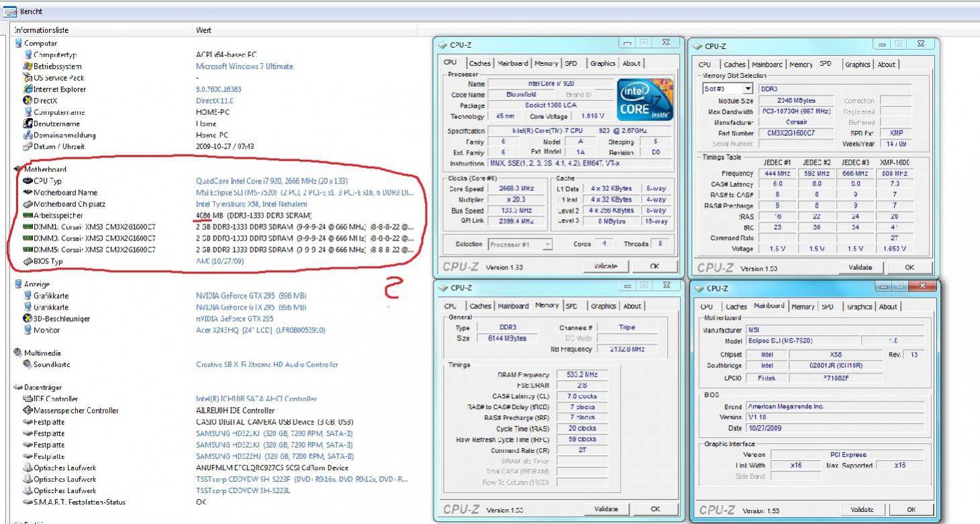Click the Bericht window title icon
Screen dimensions: 980x524
click(x=10, y=11)
